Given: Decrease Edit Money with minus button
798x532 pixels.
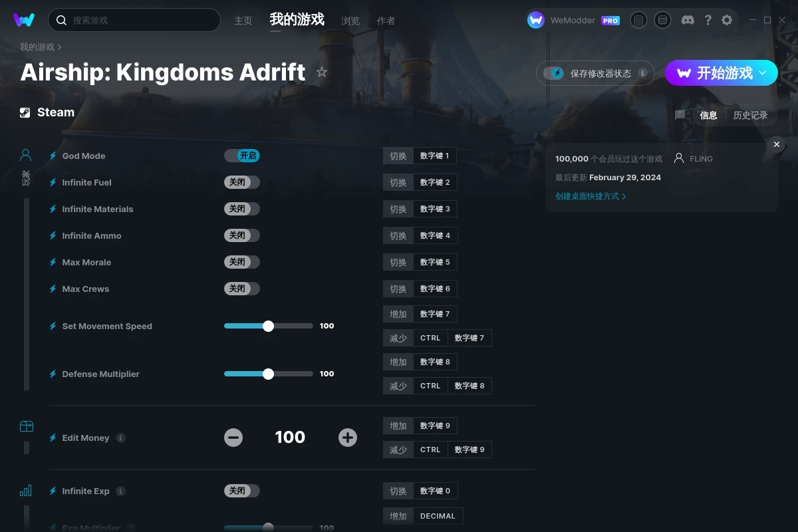Looking at the screenshot, I should click(x=233, y=438).
